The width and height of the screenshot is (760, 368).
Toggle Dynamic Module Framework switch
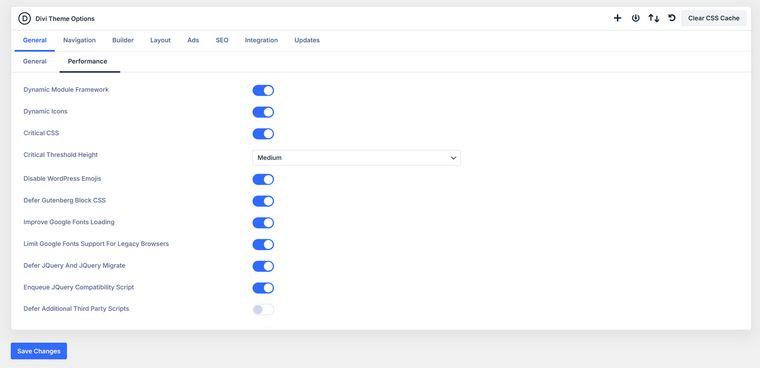click(263, 91)
